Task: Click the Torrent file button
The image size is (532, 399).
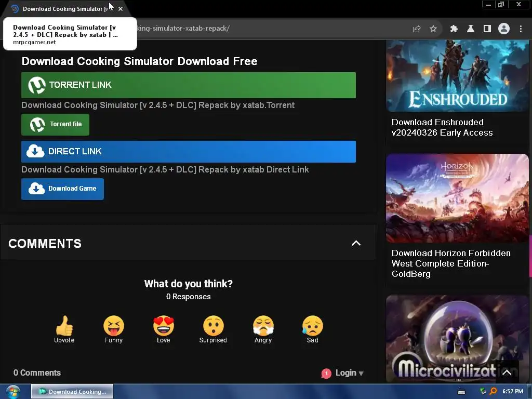Action: 55,125
